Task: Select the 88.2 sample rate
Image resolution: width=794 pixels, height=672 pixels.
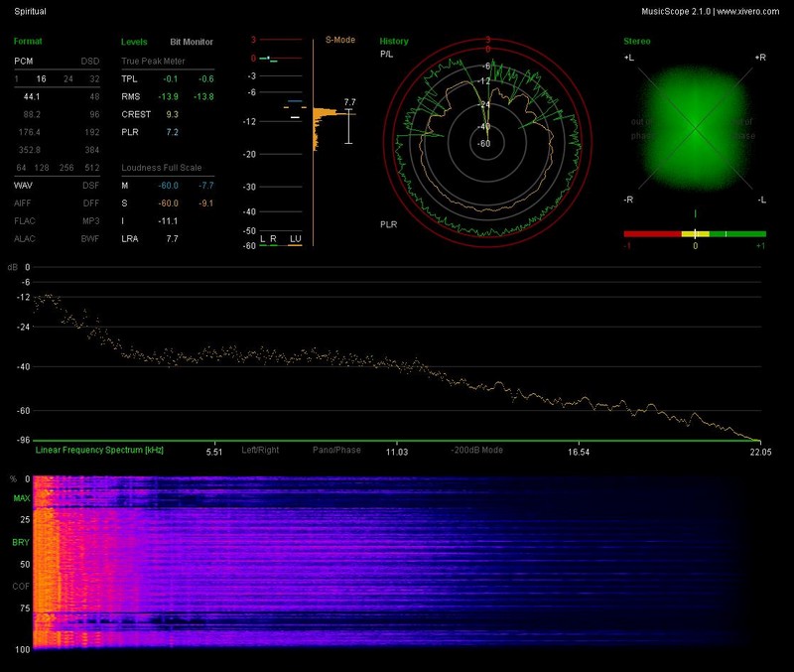Action: (x=32, y=114)
